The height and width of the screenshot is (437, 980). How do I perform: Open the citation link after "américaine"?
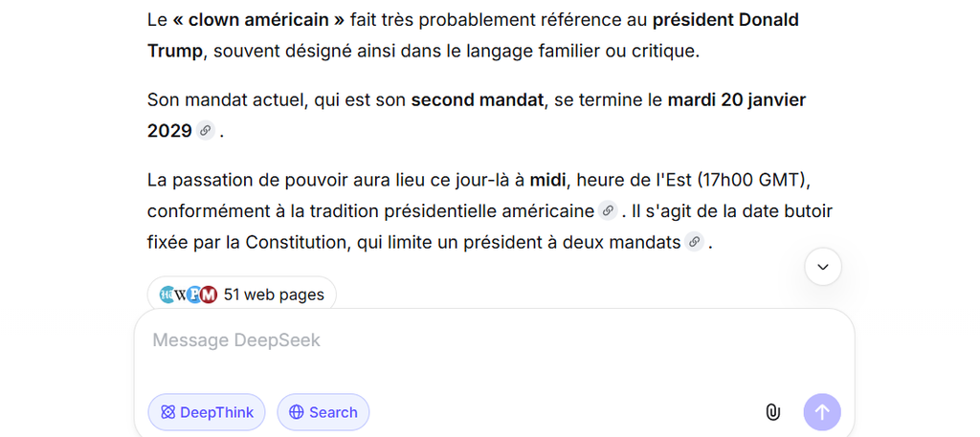(608, 211)
